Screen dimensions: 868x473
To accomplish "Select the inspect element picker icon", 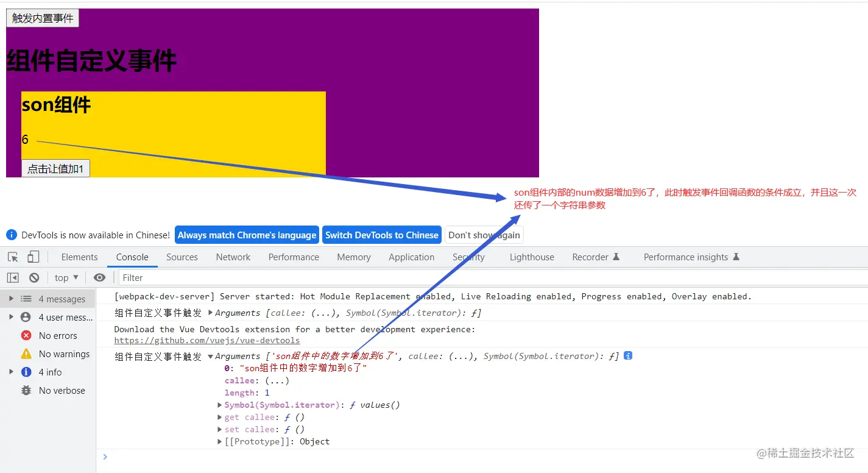I will point(13,257).
